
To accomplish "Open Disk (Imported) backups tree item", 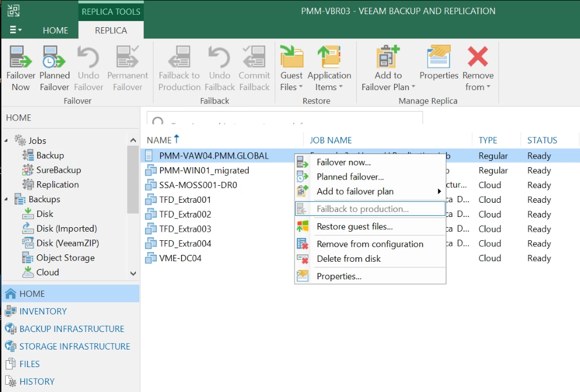I will [x=59, y=228].
